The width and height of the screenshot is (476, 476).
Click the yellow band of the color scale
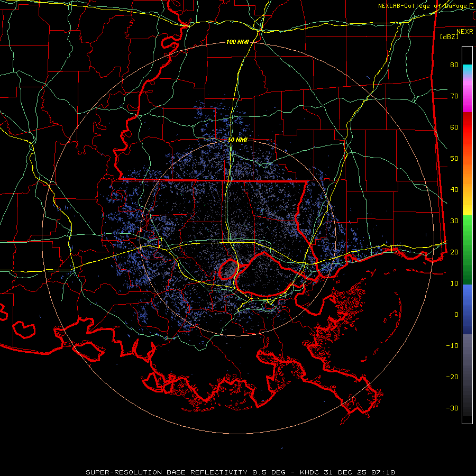(x=467, y=209)
